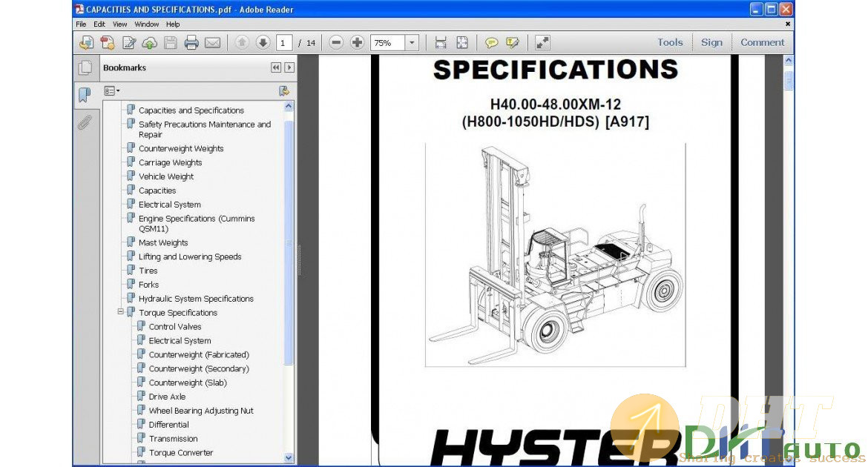Go to previous page with up arrow
Viewport: 868px width, 467px height.
[x=242, y=42]
